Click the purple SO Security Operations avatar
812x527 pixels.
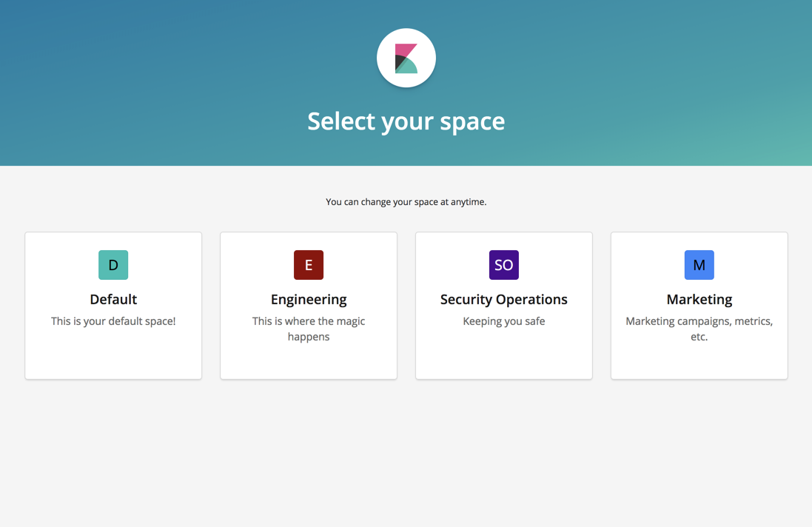point(504,264)
